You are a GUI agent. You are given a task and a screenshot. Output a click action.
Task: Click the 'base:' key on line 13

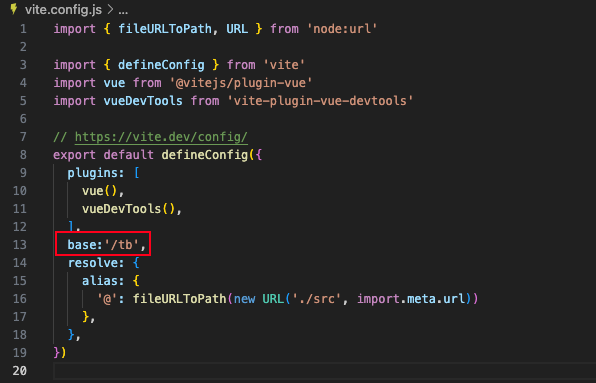click(85, 245)
